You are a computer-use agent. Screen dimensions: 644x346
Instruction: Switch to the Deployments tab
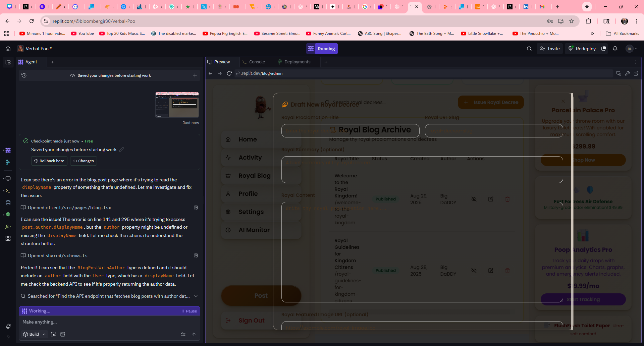point(297,62)
